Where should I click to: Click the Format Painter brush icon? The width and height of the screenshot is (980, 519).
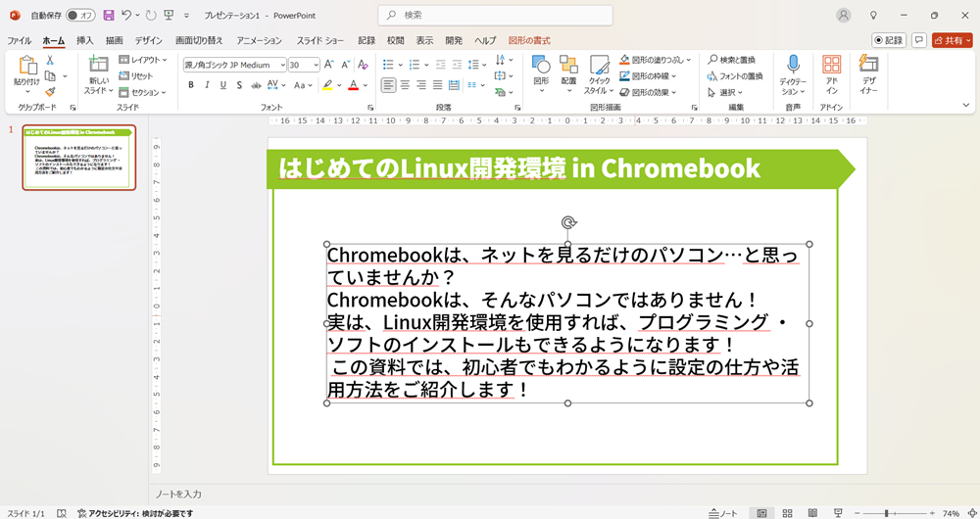[x=50, y=92]
